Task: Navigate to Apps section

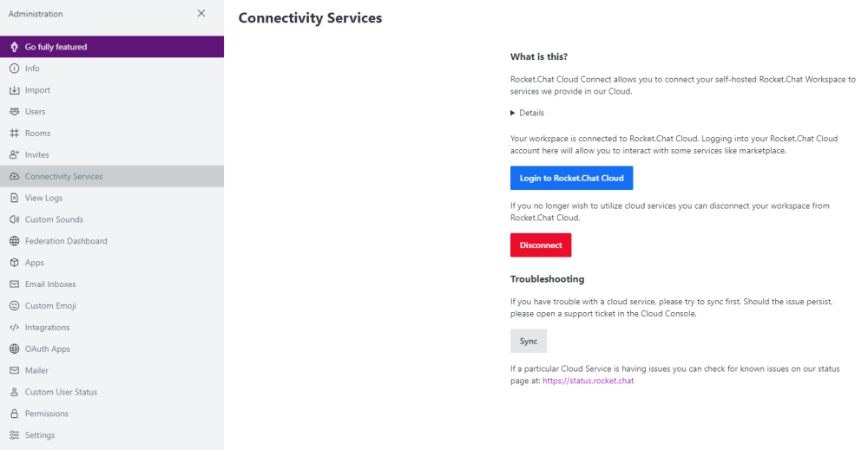Action: [112, 263]
